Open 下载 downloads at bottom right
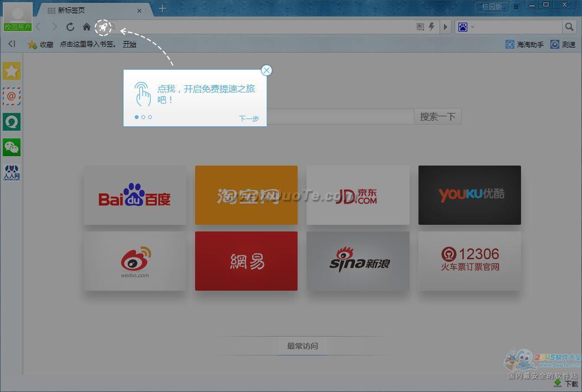The height and width of the screenshot is (392, 582). (566, 384)
